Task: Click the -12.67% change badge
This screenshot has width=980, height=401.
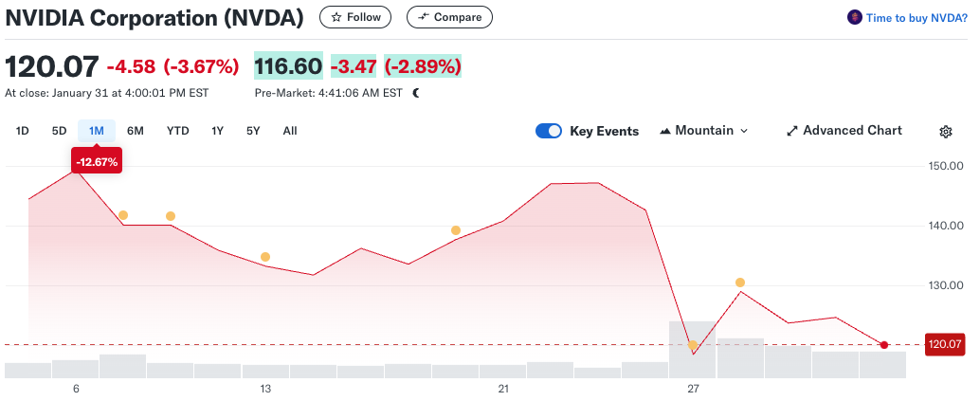Action: [97, 162]
